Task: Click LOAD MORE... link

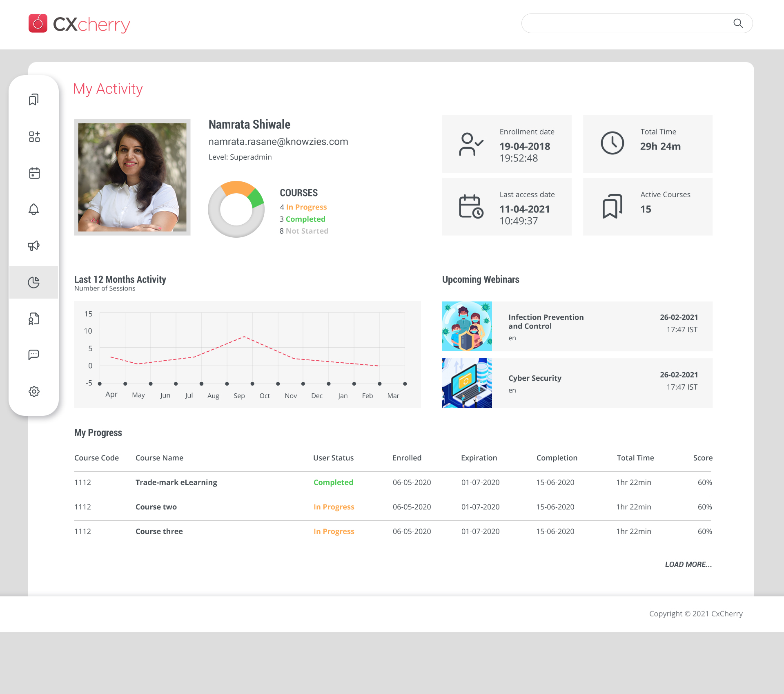Action: (x=688, y=564)
